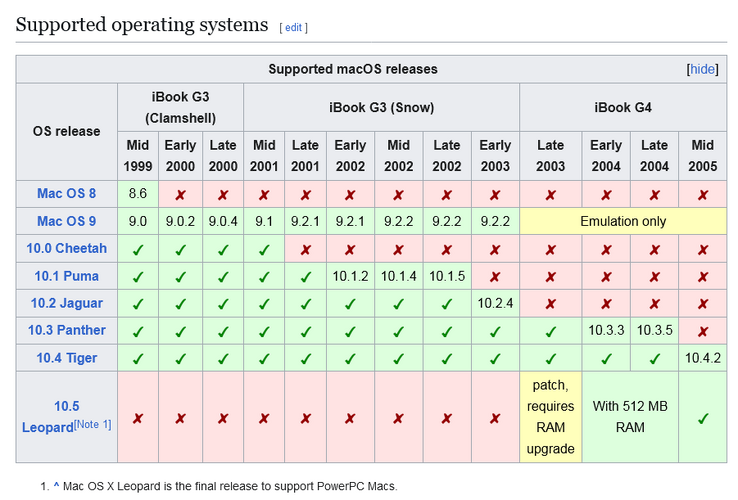738x500 pixels.
Task: Click the 10.4.2 cell in Tiger row
Action: [x=702, y=358]
